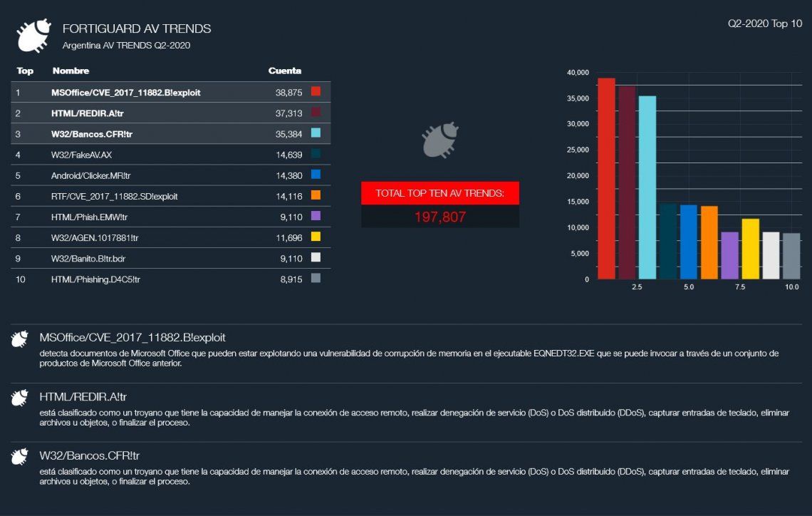Image resolution: width=812 pixels, height=516 pixels.
Task: Select the HTML/REDIR.A!tr table row
Action: (164, 113)
